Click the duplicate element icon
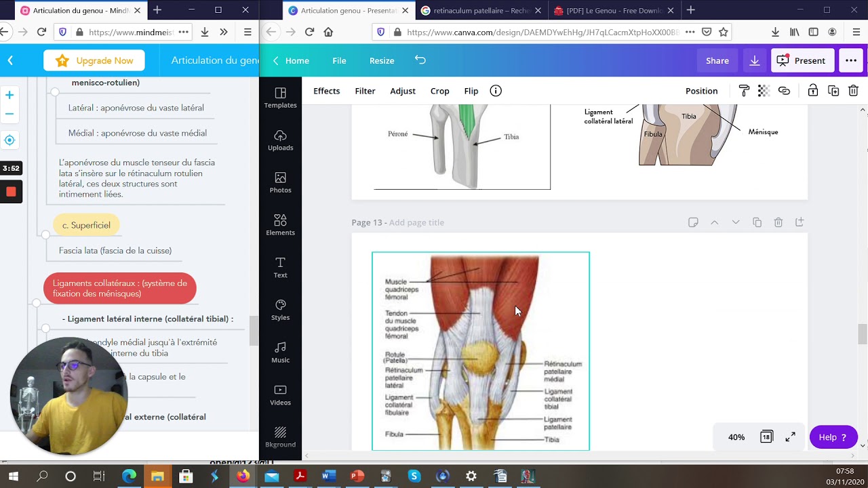This screenshot has width=868, height=488. [x=833, y=91]
